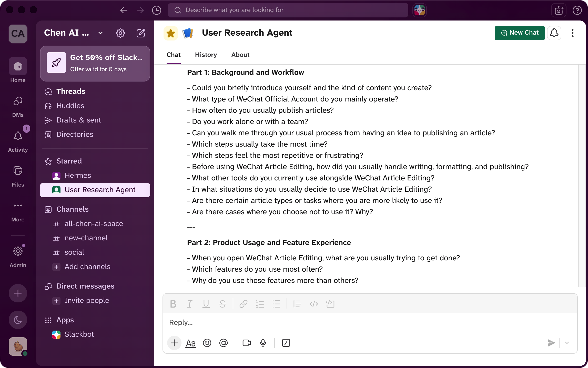This screenshot has width=588, height=368.
Task: Go to Home in the sidebar
Action: point(18,70)
